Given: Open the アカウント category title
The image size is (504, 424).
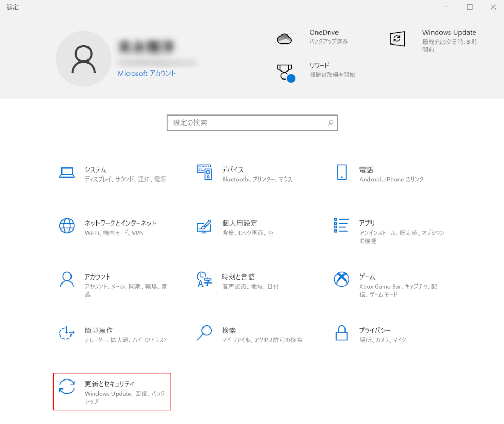Looking at the screenshot, I should 98,277.
